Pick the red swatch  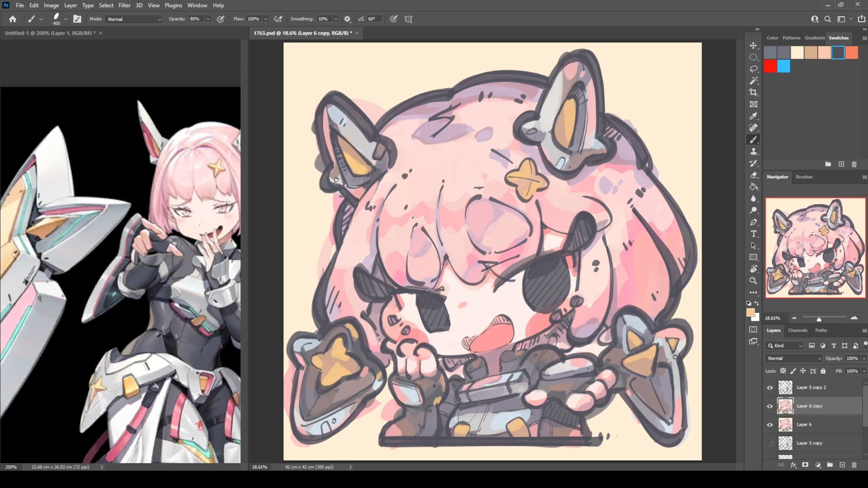point(770,66)
